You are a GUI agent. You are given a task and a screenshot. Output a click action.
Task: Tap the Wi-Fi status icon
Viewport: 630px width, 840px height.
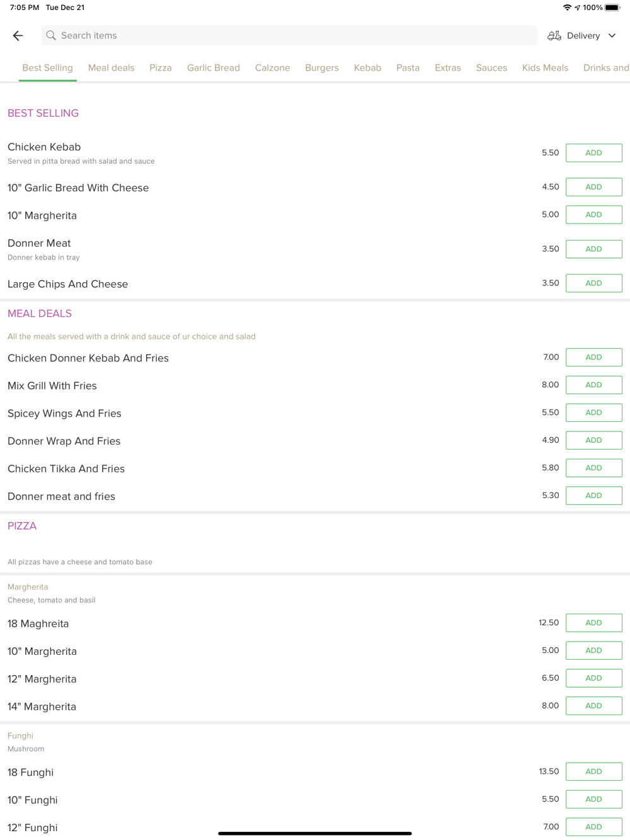567,8
